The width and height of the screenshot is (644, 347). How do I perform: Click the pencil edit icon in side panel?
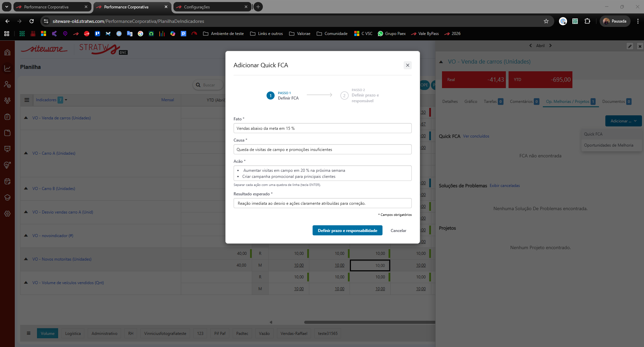630,46
